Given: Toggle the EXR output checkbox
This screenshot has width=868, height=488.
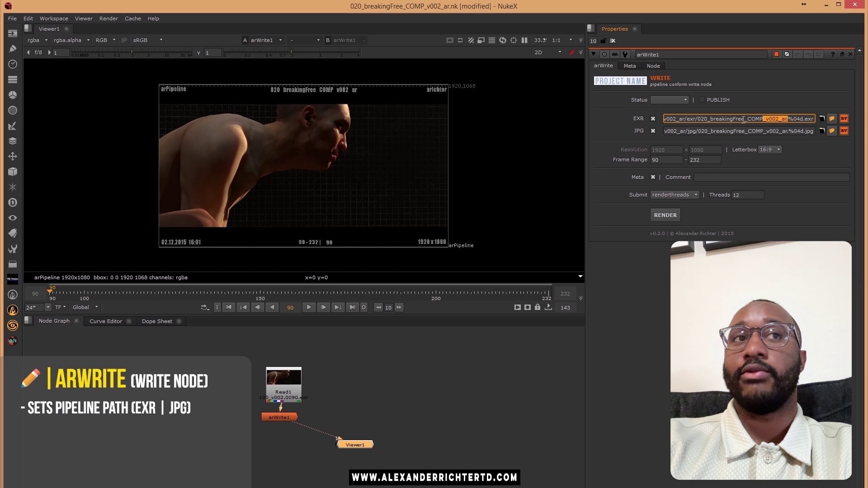Looking at the screenshot, I should coord(653,119).
